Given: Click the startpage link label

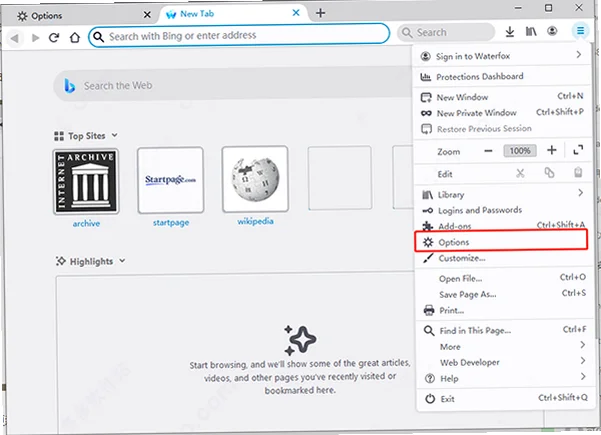Looking at the screenshot, I should coord(171,222).
